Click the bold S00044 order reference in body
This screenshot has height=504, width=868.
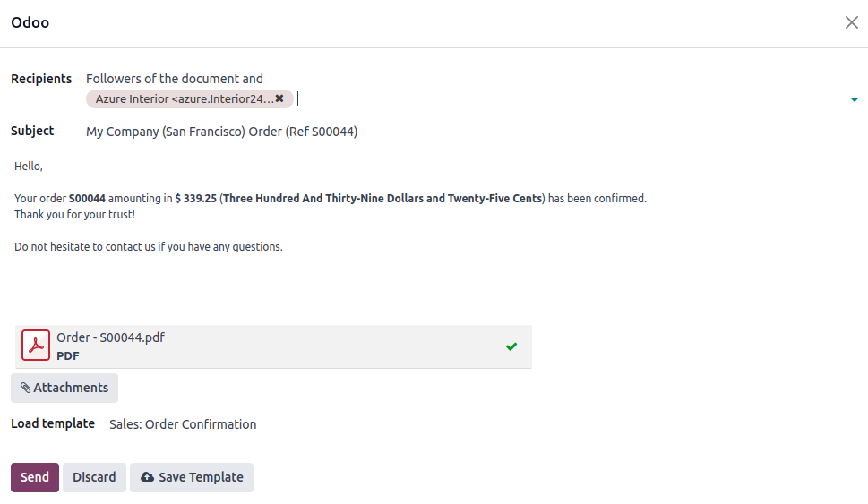point(87,198)
